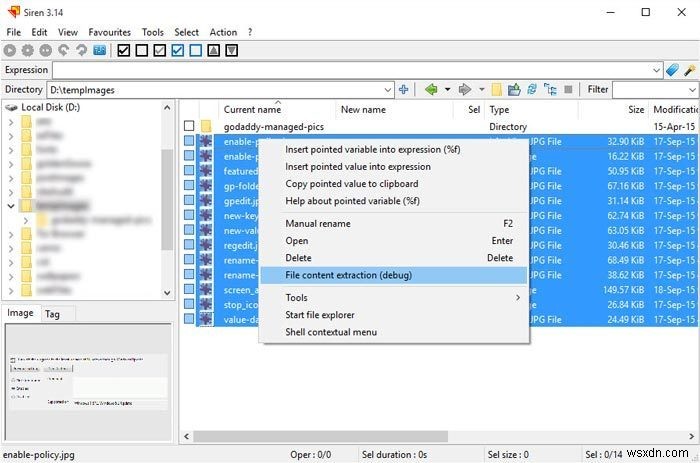Click the Start rename play icon
Viewport: 700px width, 463px height.
tap(9, 50)
